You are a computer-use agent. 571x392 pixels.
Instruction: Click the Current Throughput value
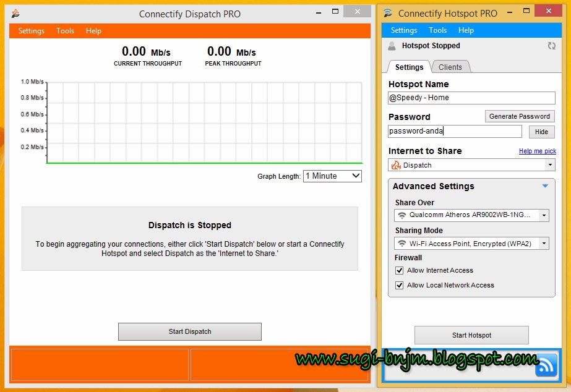point(146,51)
